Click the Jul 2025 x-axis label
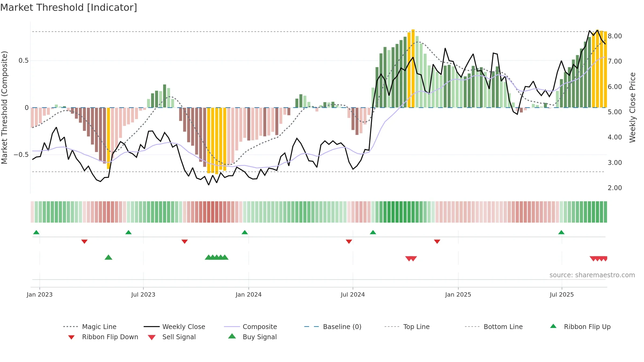Viewport: 644px width, 362px height. coord(562,294)
